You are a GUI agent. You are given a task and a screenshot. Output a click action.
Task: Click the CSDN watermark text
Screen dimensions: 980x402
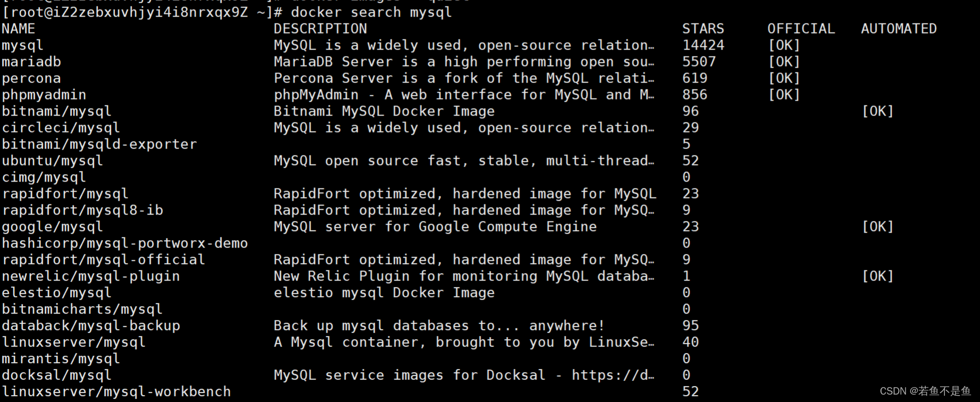point(925,391)
